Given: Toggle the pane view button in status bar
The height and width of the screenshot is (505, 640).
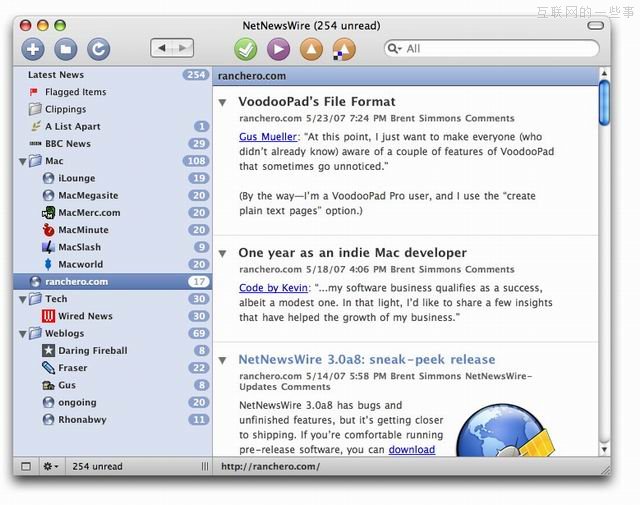Looking at the screenshot, I should [26, 466].
